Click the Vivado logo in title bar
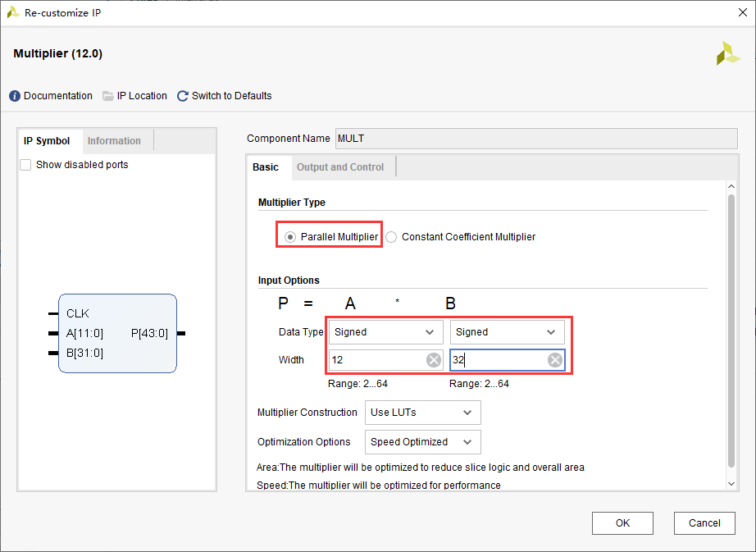Image resolution: width=756 pixels, height=552 pixels. tap(13, 13)
